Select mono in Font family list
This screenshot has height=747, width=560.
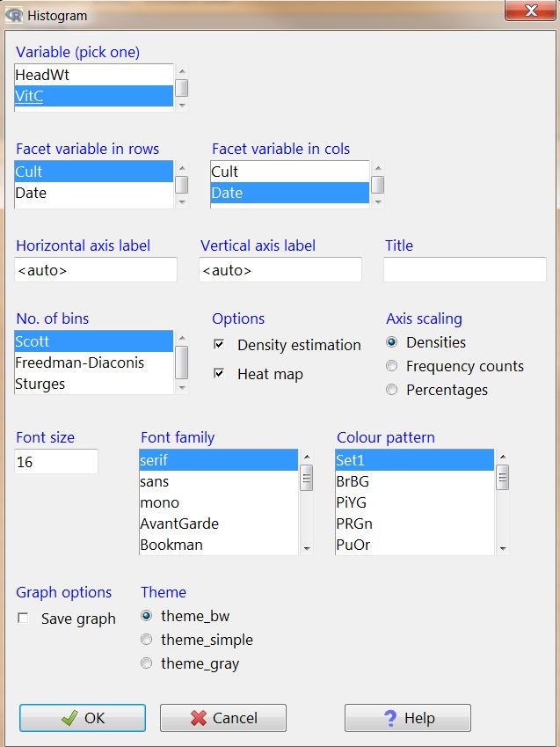tap(219, 502)
